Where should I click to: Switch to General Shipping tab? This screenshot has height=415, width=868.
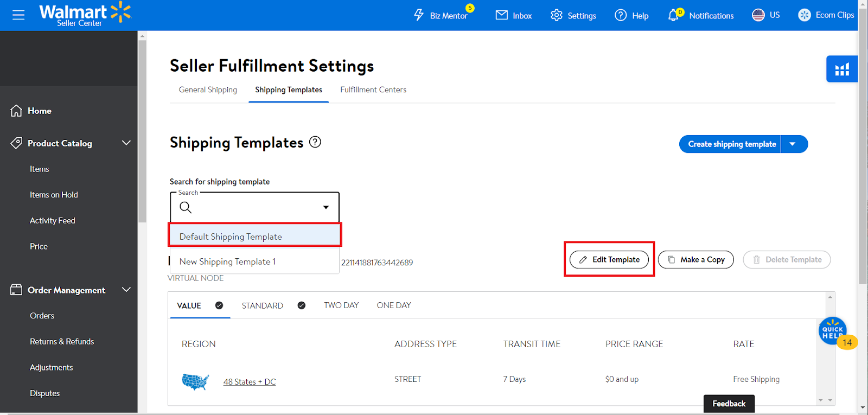(208, 90)
